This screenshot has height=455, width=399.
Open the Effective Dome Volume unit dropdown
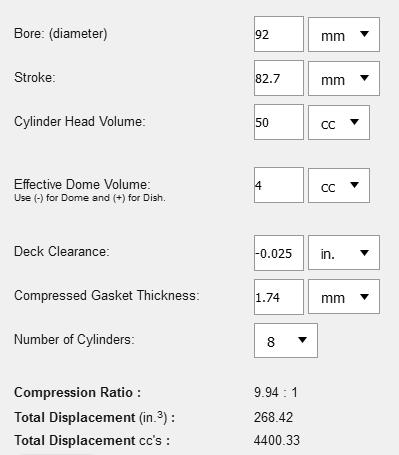click(x=339, y=185)
